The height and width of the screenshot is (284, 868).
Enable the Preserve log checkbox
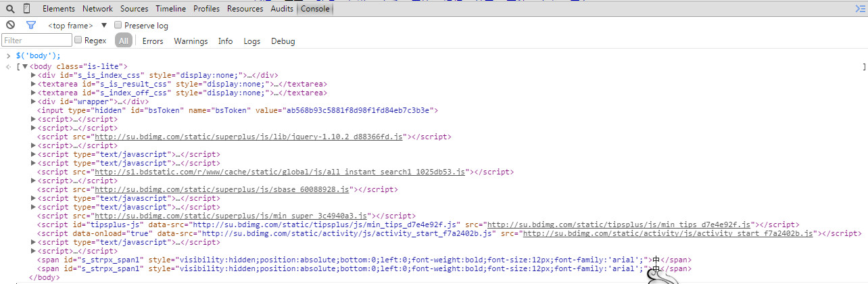pos(118,25)
